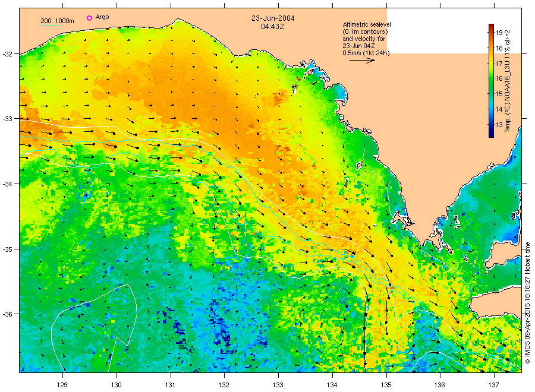Click longitude label 132
The height and width of the screenshot is (392, 535).
point(224,385)
